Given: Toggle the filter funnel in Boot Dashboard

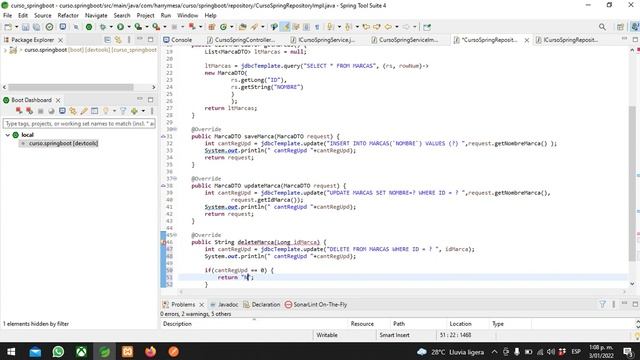Looking at the screenshot, I should 123,111.
